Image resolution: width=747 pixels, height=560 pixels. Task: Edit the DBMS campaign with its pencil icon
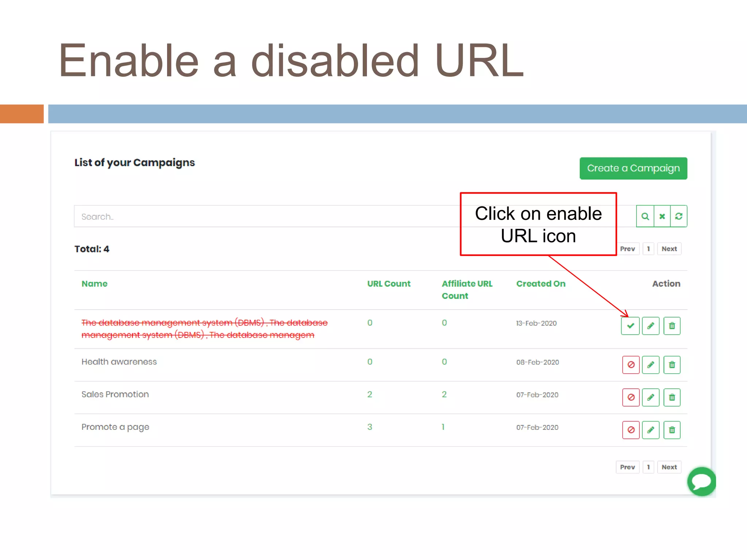pyautogui.click(x=651, y=326)
